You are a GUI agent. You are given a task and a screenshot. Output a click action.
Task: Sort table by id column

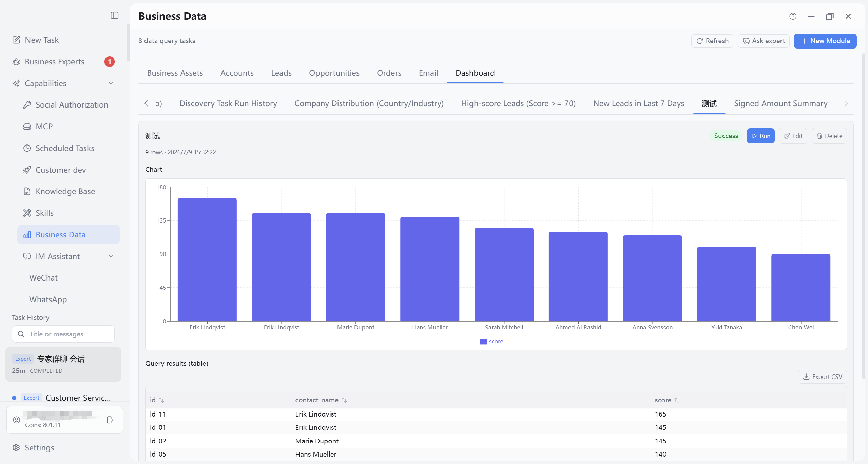click(x=161, y=400)
